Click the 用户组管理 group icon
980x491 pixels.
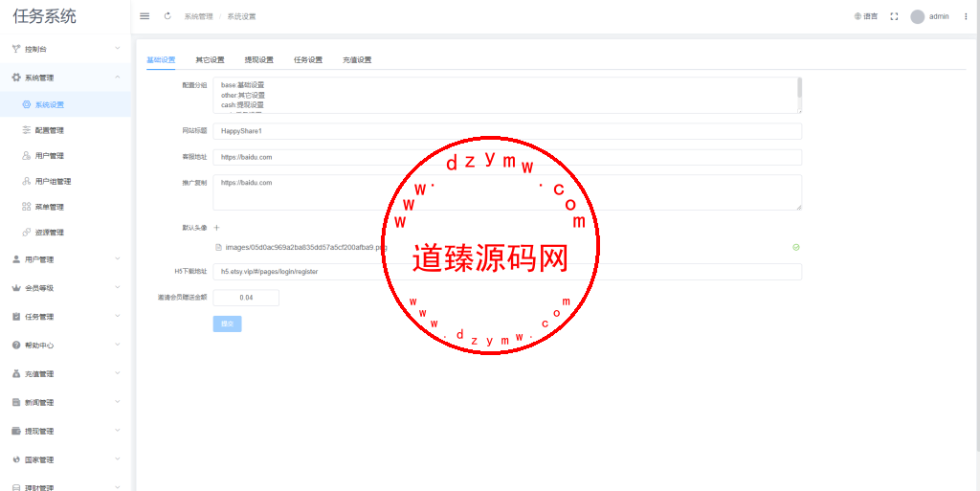point(26,181)
